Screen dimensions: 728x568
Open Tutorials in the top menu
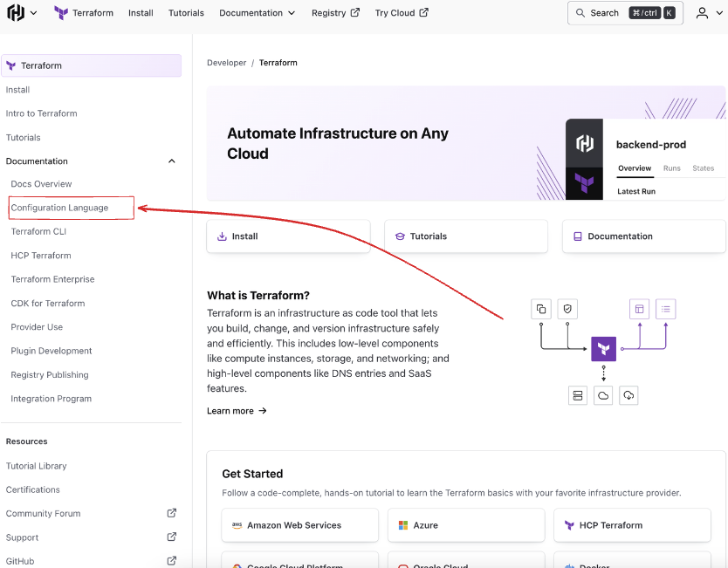(186, 13)
